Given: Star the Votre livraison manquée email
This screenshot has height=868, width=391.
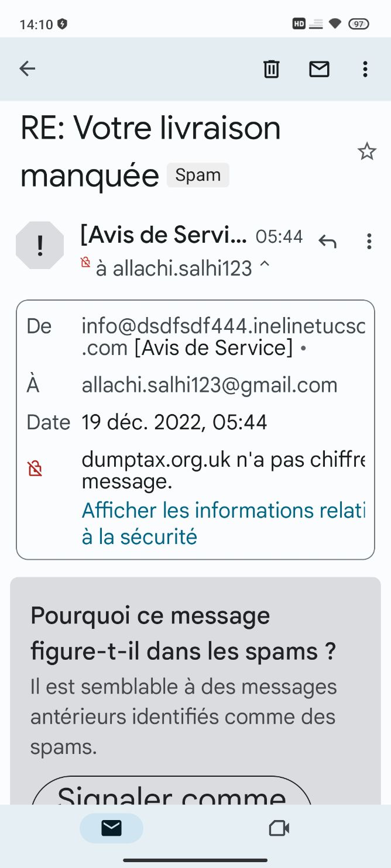Looking at the screenshot, I should (x=366, y=151).
